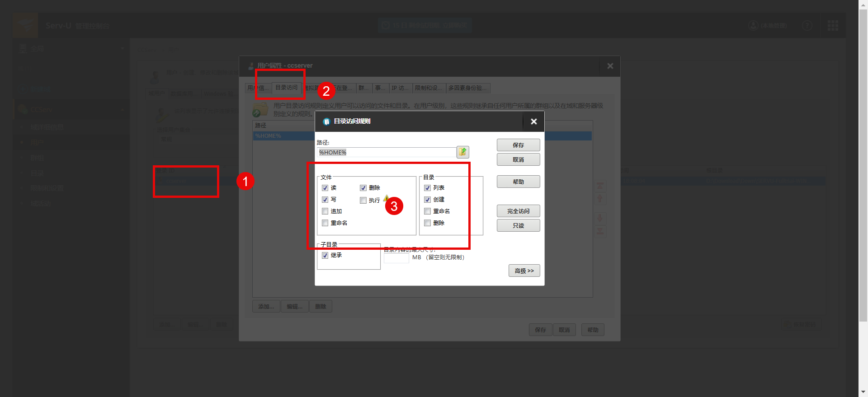Click 保存 at the bottom of 用户属性 window
868x397 pixels.
[541, 330]
